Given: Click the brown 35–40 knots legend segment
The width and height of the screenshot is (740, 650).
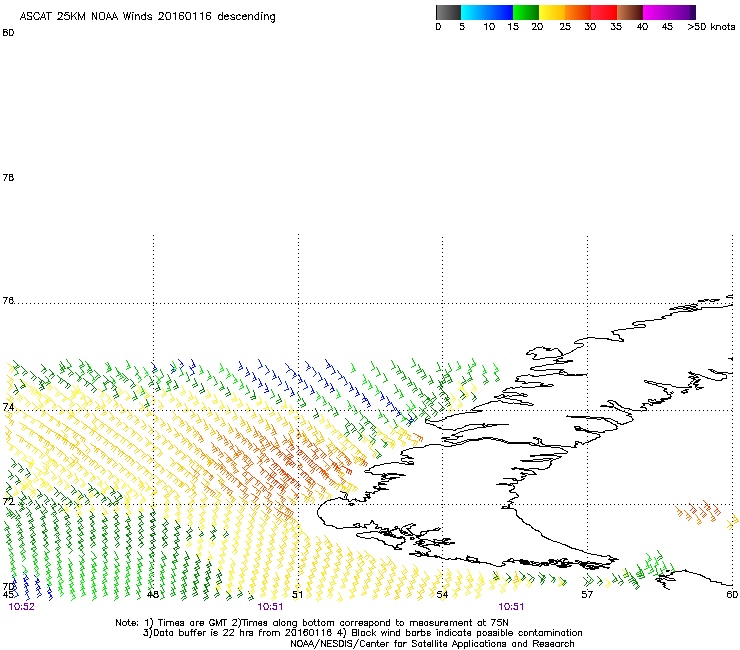Looking at the screenshot, I should coord(630,12).
